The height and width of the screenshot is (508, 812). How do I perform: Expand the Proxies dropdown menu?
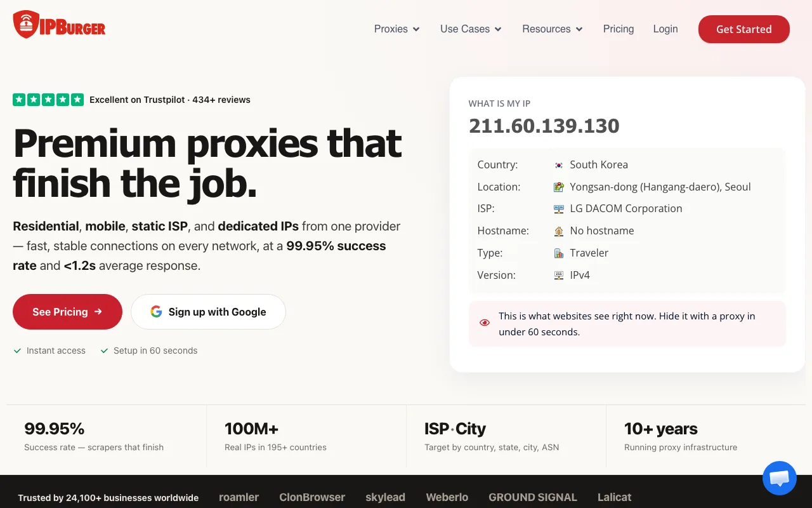pos(397,29)
